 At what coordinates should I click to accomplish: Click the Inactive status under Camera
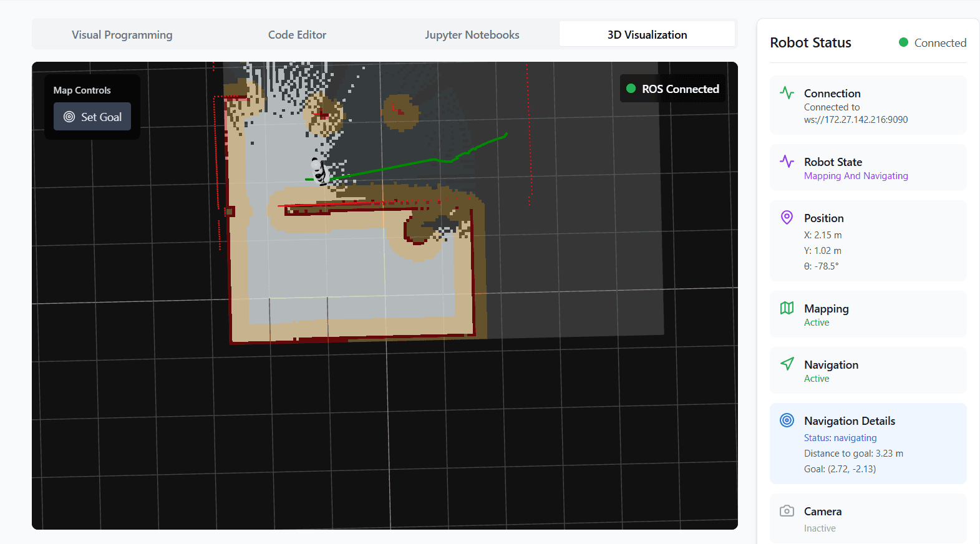pyautogui.click(x=820, y=528)
